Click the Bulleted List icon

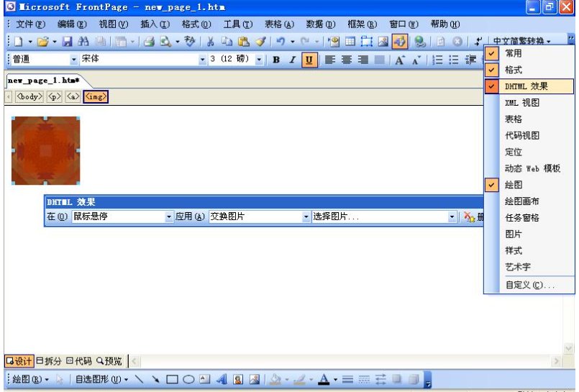(x=453, y=60)
